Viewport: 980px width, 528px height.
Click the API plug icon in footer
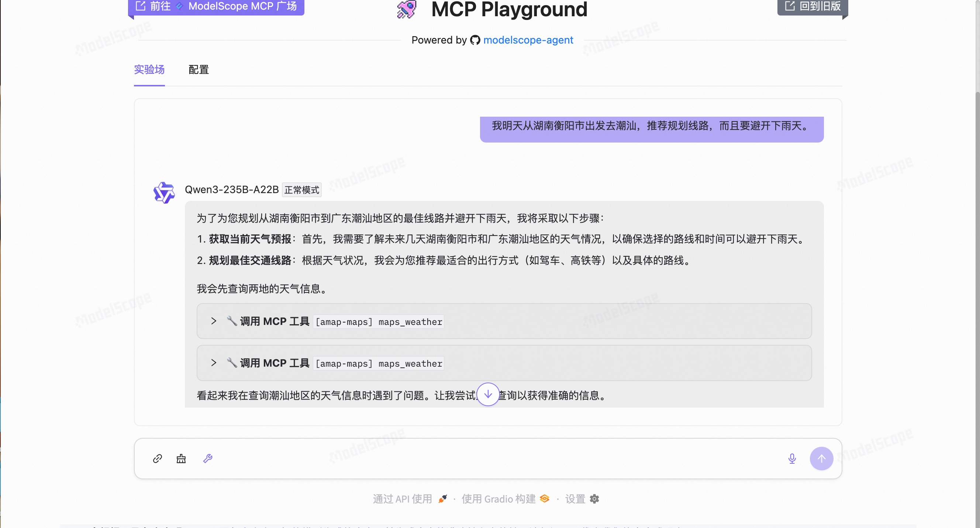[442, 499]
